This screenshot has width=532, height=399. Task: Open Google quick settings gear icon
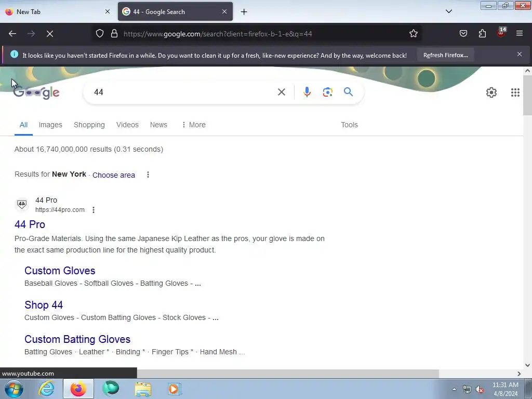(x=491, y=92)
